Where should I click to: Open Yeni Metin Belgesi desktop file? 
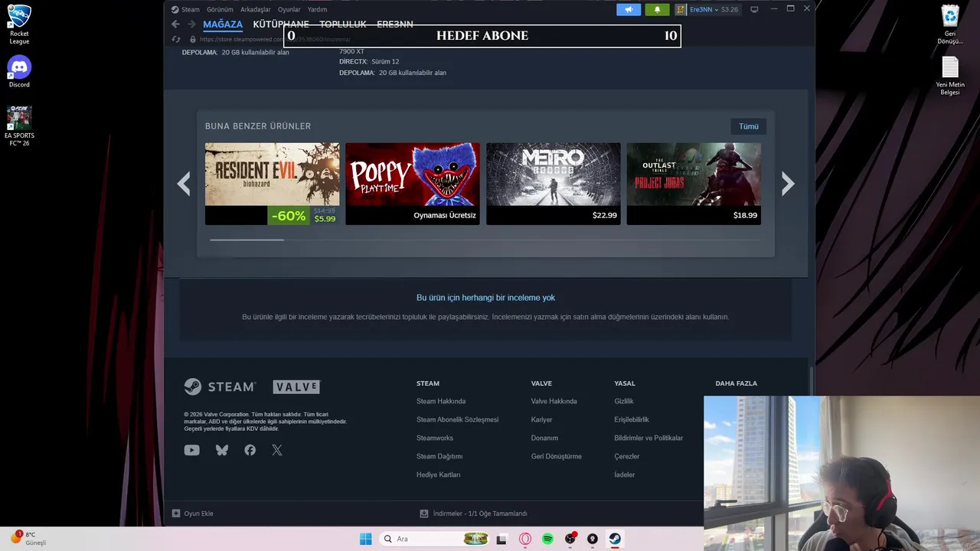[950, 76]
